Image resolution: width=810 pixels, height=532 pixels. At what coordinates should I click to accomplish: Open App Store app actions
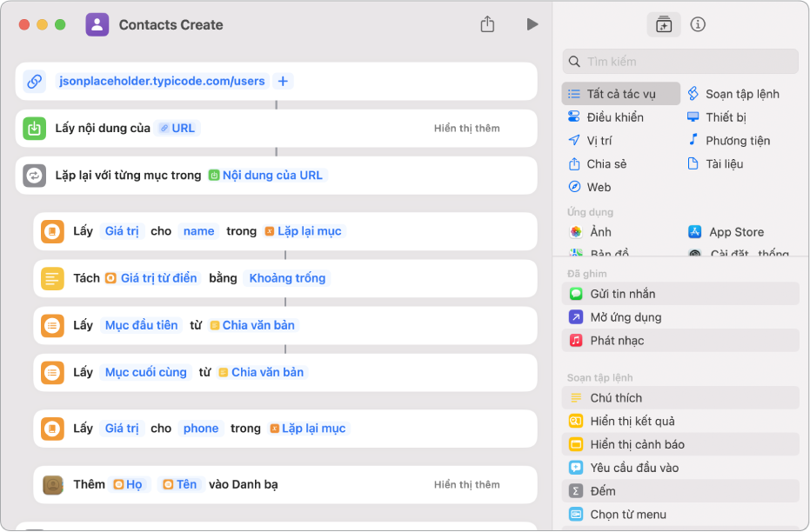[x=726, y=232]
